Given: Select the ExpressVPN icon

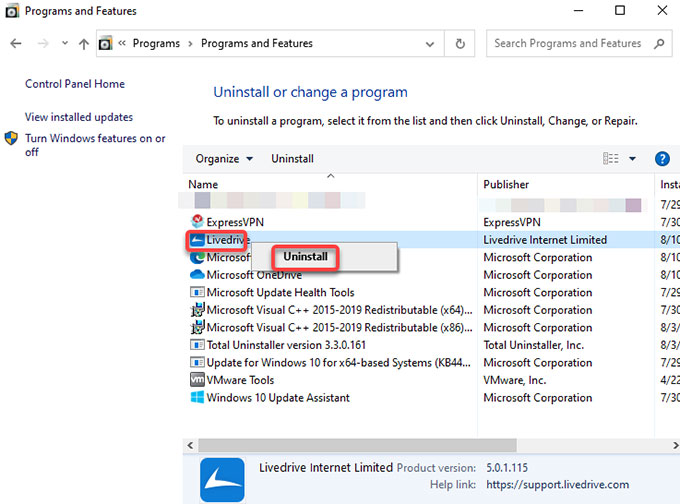Looking at the screenshot, I should tap(197, 222).
